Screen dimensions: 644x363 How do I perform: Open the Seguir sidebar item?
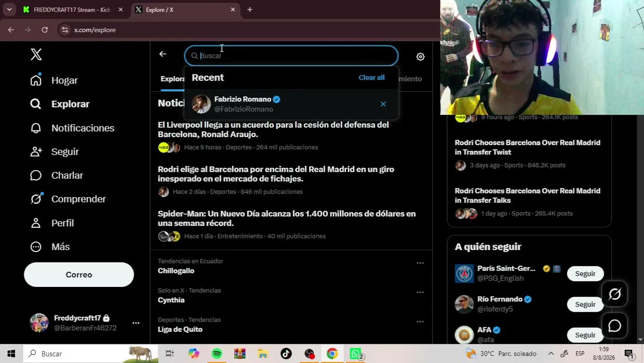(x=54, y=152)
